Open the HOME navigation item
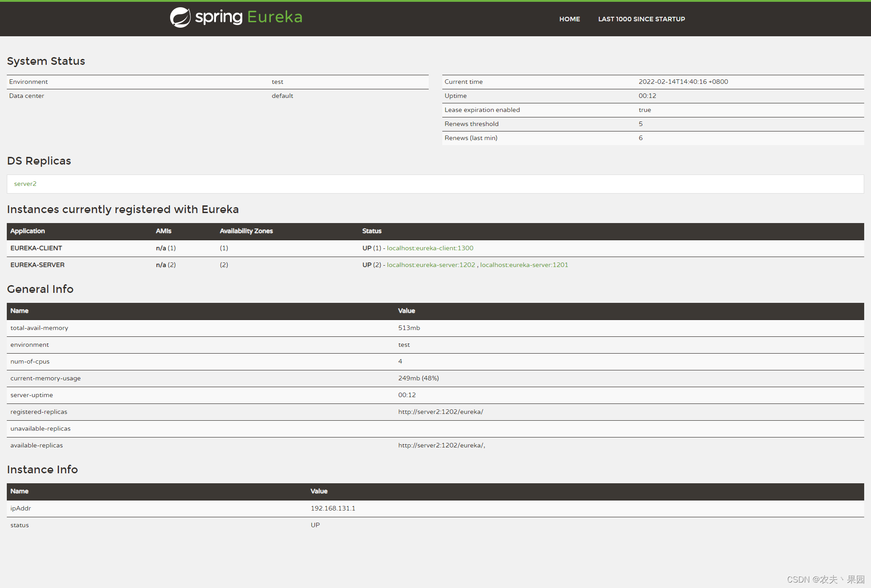This screenshot has width=871, height=588. pos(569,19)
